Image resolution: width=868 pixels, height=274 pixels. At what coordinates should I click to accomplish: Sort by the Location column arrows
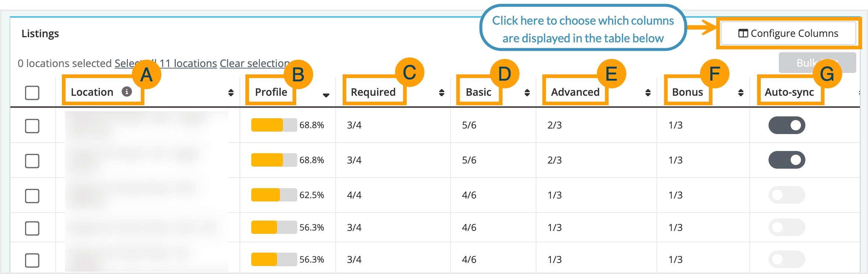(231, 92)
